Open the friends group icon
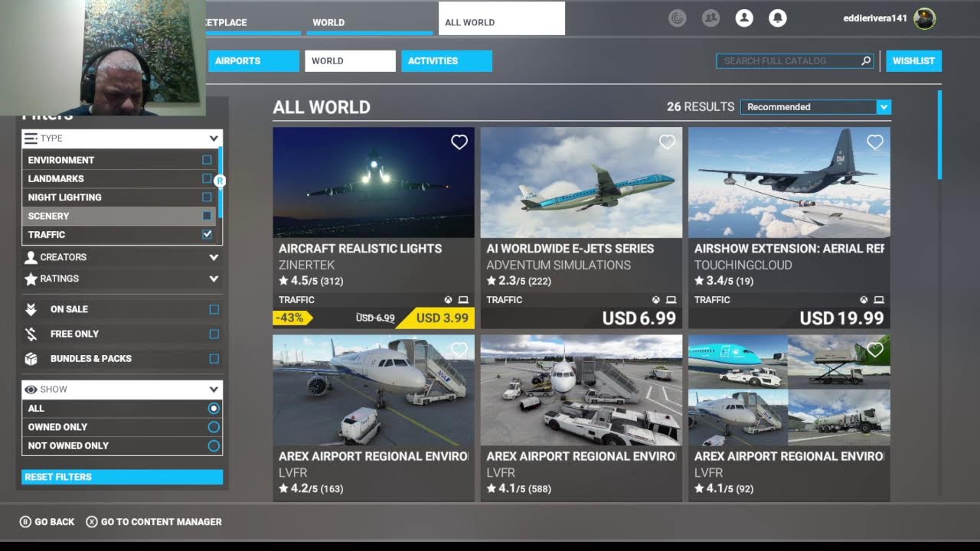The height and width of the screenshot is (551, 980). pos(710,18)
